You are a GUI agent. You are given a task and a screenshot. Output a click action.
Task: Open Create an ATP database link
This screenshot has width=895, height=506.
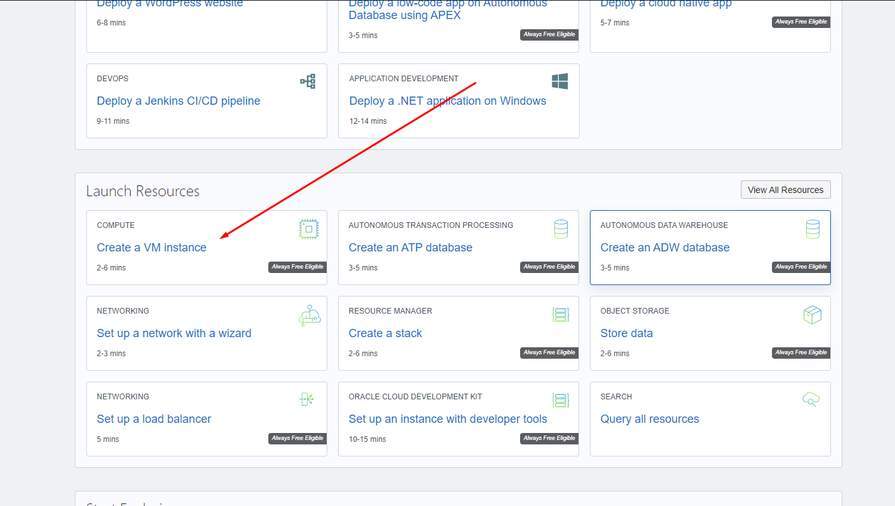coord(410,248)
